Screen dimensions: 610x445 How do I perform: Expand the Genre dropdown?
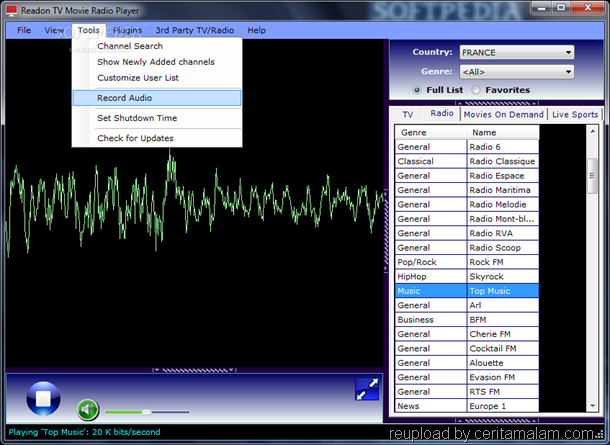point(516,72)
